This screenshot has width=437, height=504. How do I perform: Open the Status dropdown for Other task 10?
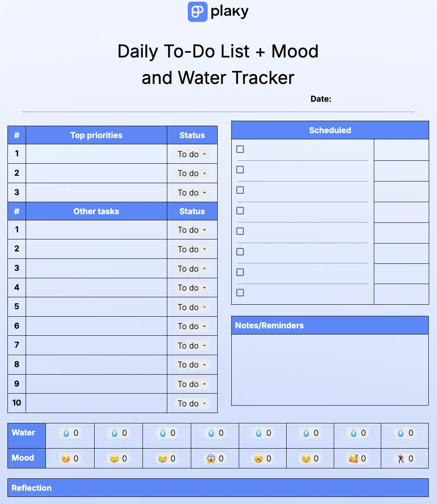click(192, 403)
